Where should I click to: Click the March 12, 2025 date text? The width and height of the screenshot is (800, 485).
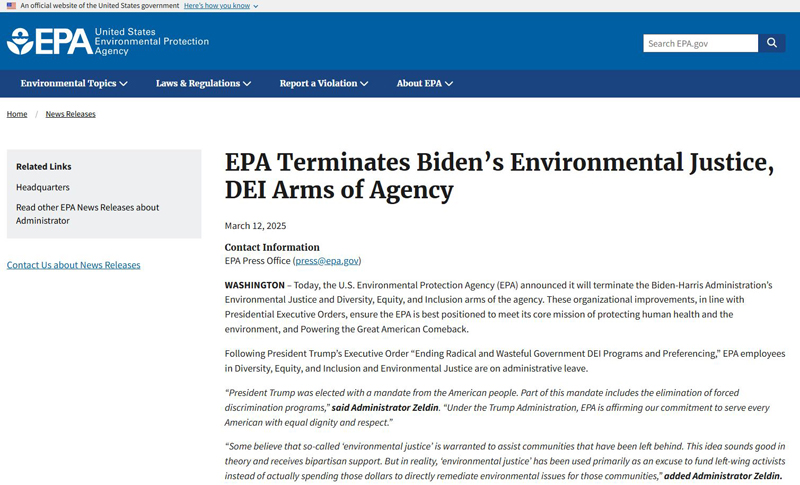pyautogui.click(x=256, y=225)
